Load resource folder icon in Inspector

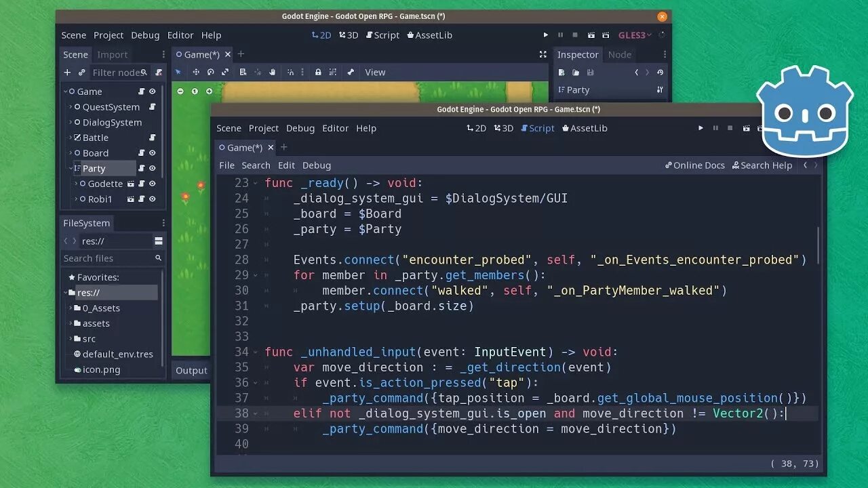(x=576, y=73)
